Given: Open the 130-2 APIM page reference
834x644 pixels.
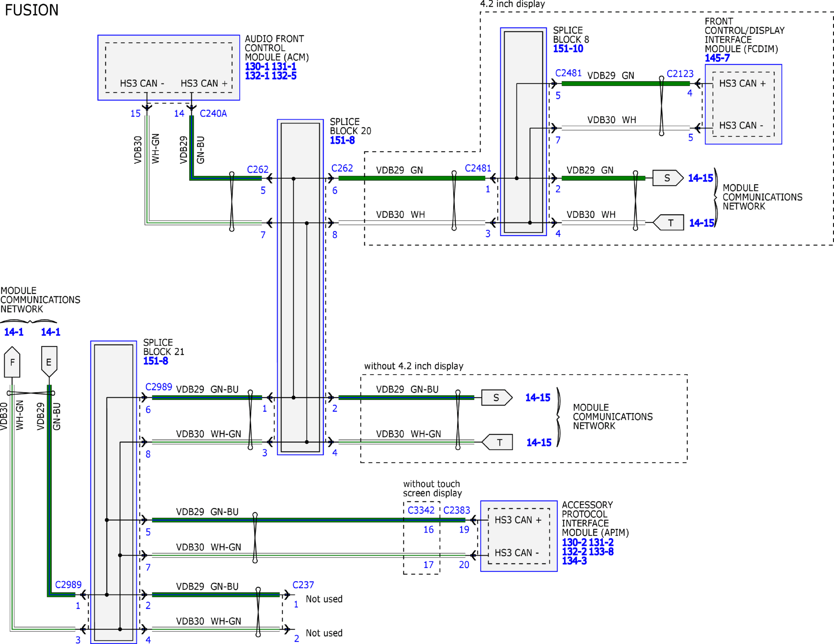Looking at the screenshot, I should (x=574, y=543).
